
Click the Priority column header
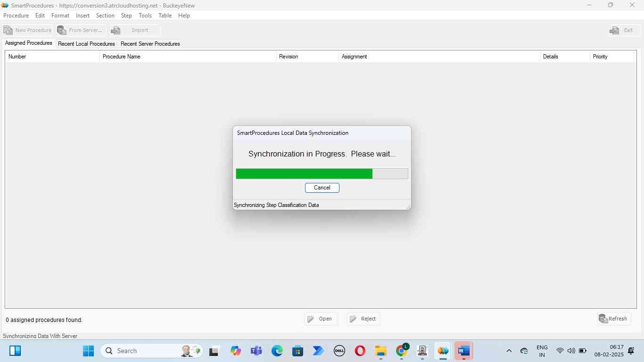(600, 57)
